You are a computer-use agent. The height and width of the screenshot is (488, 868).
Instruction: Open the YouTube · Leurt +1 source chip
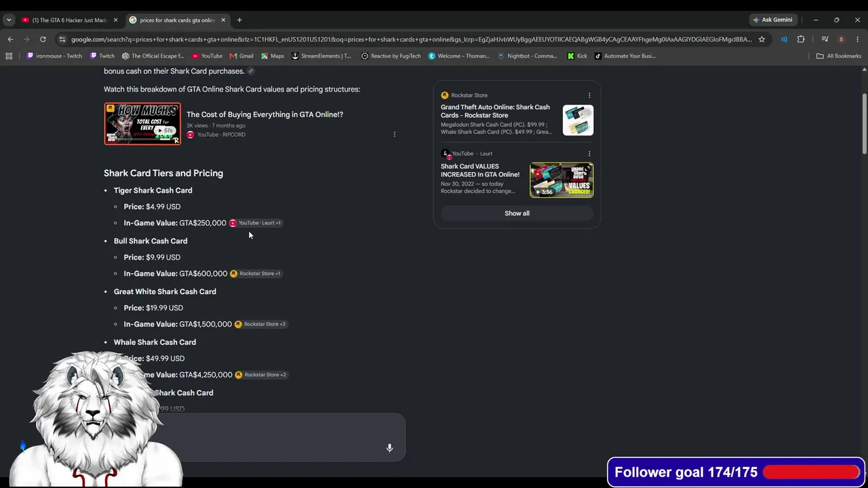(255, 223)
